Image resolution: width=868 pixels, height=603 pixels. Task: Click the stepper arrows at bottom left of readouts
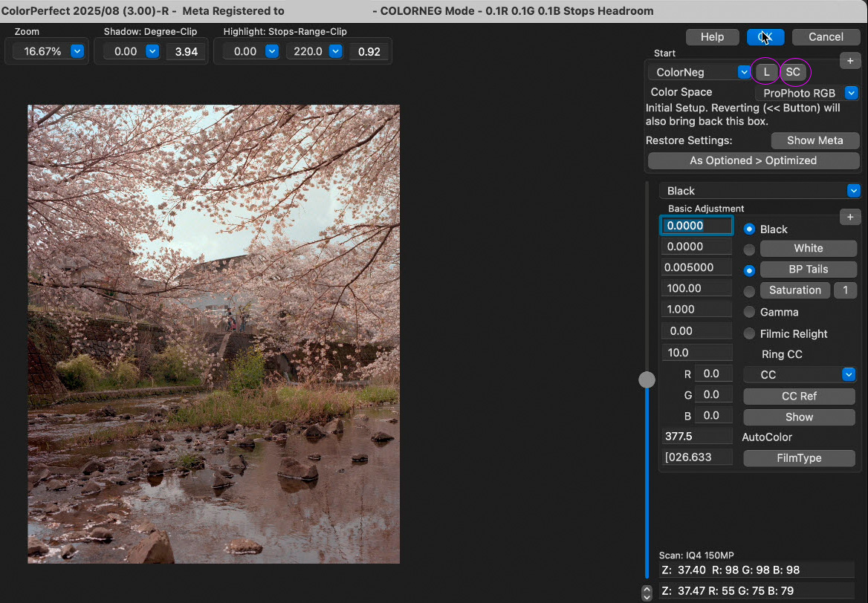647,592
